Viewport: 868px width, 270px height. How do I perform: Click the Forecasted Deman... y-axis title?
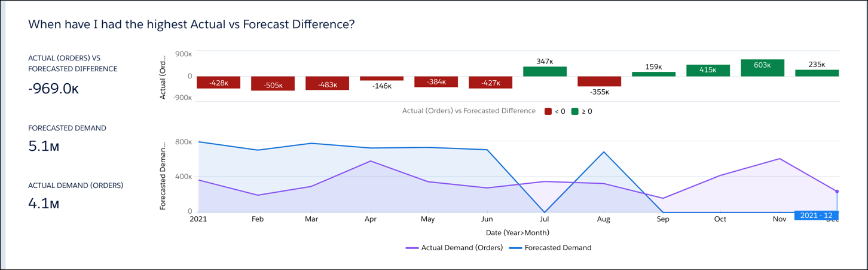163,175
